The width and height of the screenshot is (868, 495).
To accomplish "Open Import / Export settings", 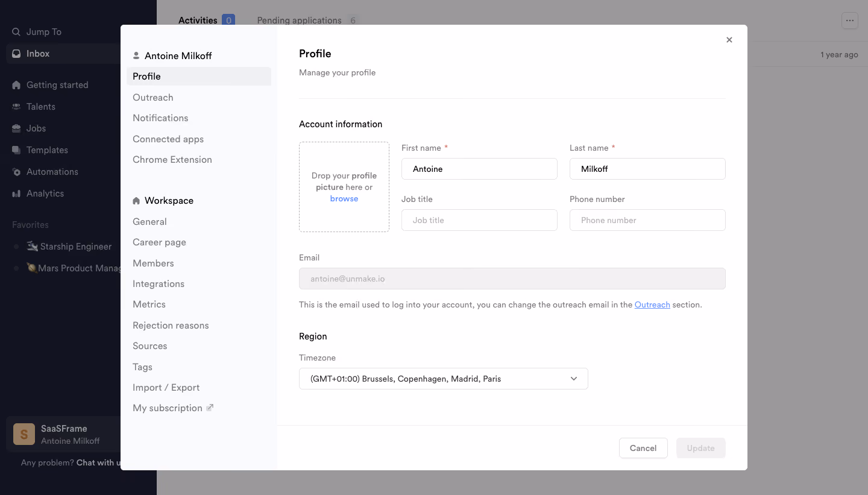I will tap(199, 388).
